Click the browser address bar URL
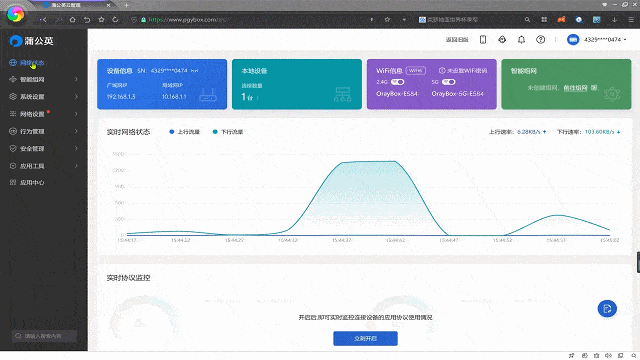This screenshot has height=360, width=640. pos(187,19)
